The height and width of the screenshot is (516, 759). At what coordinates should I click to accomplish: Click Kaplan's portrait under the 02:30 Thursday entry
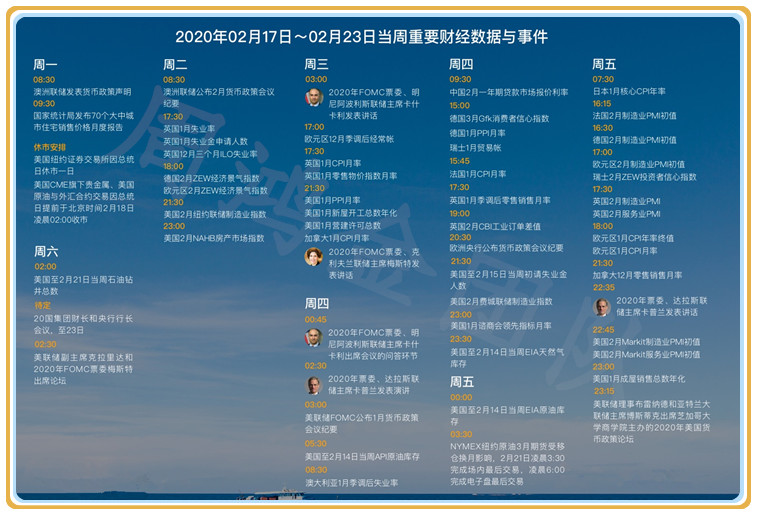point(314,385)
